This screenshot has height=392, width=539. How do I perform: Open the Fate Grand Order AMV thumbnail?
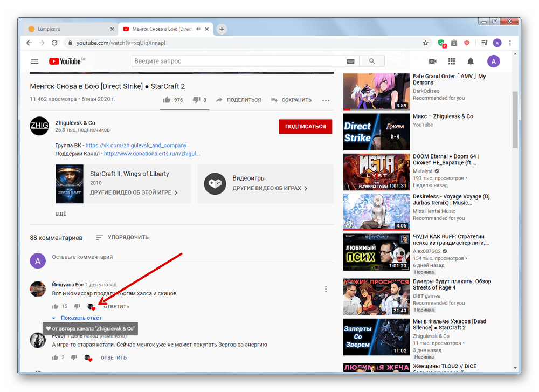pos(376,92)
